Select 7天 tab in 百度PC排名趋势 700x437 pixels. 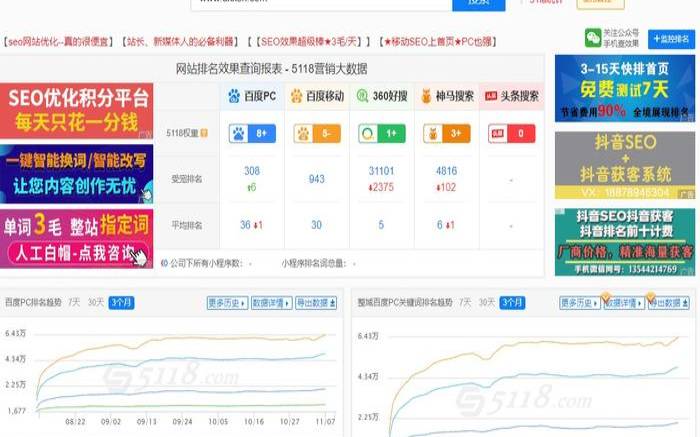coord(74,302)
